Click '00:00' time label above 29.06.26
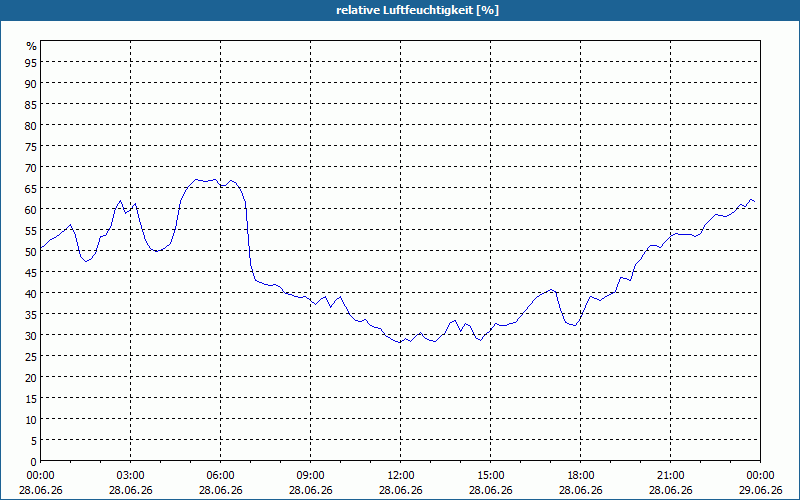This screenshot has height=500, width=800. [x=760, y=476]
